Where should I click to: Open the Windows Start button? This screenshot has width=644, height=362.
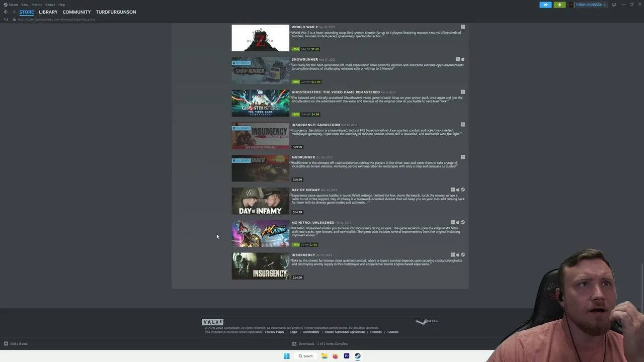[x=286, y=356]
